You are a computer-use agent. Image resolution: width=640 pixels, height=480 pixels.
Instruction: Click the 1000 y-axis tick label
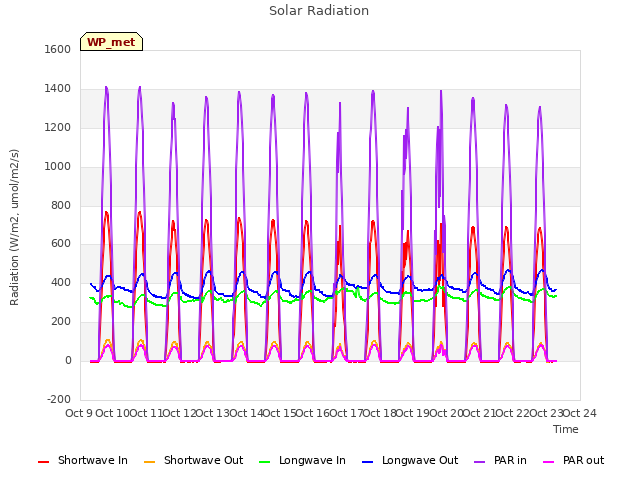click(58, 167)
